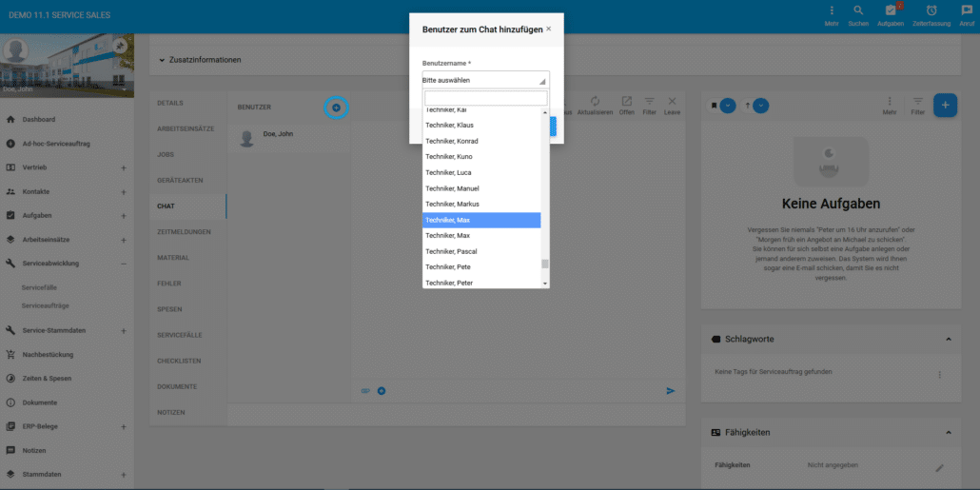Select 'Techniker, Klaus' from the list
This screenshot has height=490, width=980.
pyautogui.click(x=481, y=125)
